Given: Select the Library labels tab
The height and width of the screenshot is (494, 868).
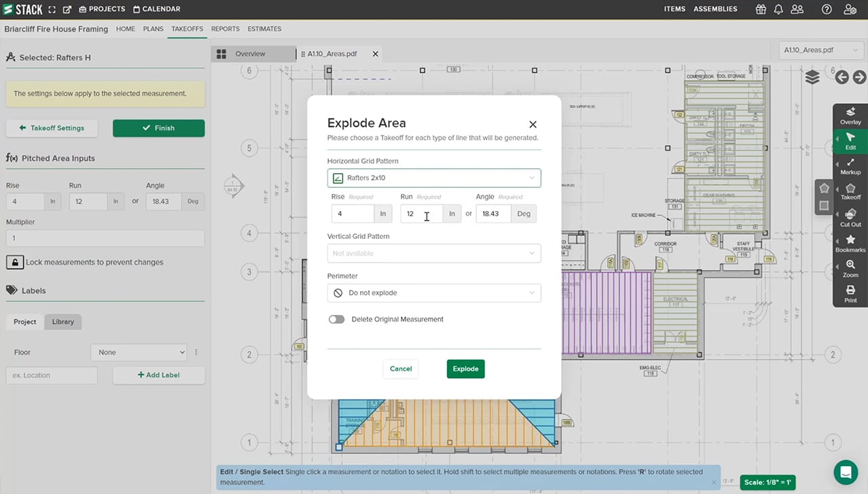Looking at the screenshot, I should tap(63, 322).
